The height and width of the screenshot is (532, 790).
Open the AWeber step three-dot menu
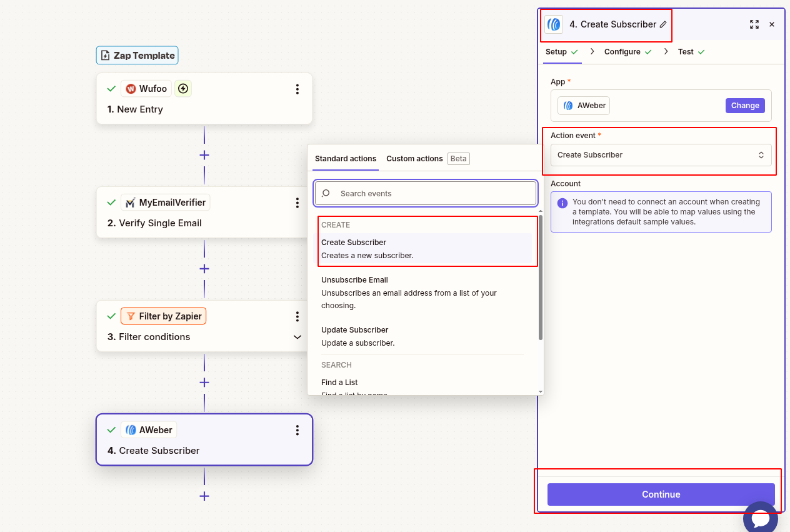coord(297,430)
